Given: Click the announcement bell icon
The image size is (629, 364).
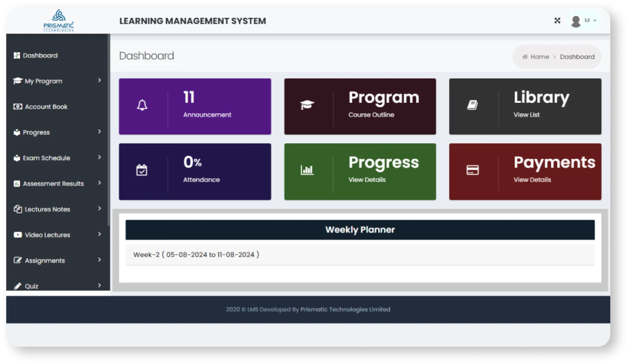Looking at the screenshot, I should pyautogui.click(x=142, y=105).
